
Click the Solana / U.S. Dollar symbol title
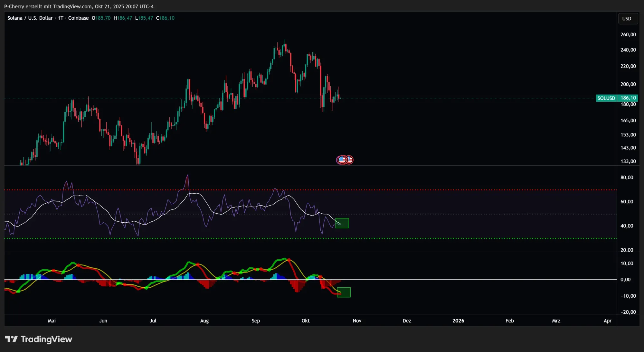[x=30, y=18]
